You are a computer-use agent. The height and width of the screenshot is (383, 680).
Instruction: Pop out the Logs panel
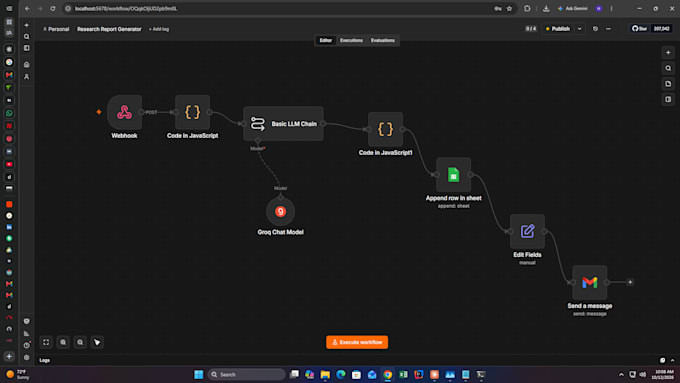pos(663,360)
